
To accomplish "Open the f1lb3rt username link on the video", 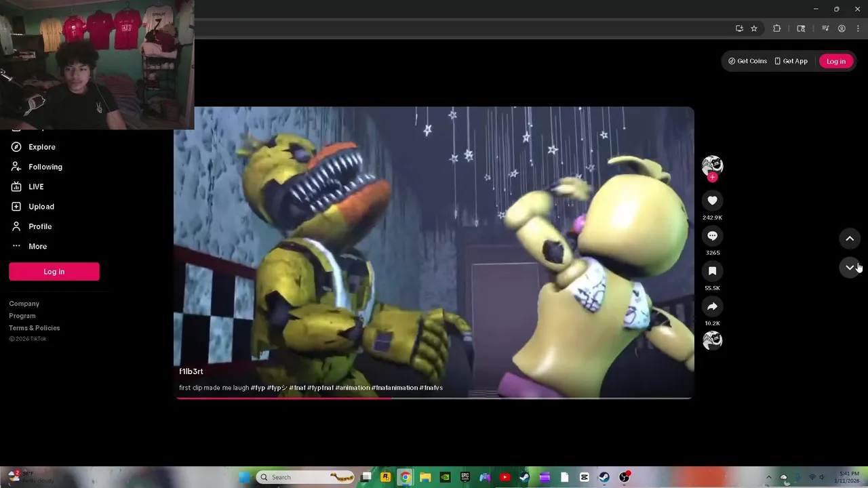I will [x=191, y=371].
